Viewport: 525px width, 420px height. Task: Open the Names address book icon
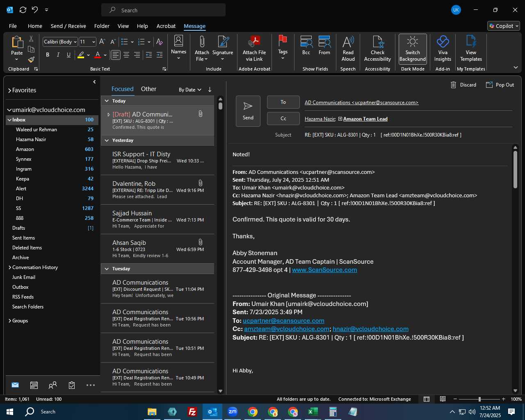[178, 41]
